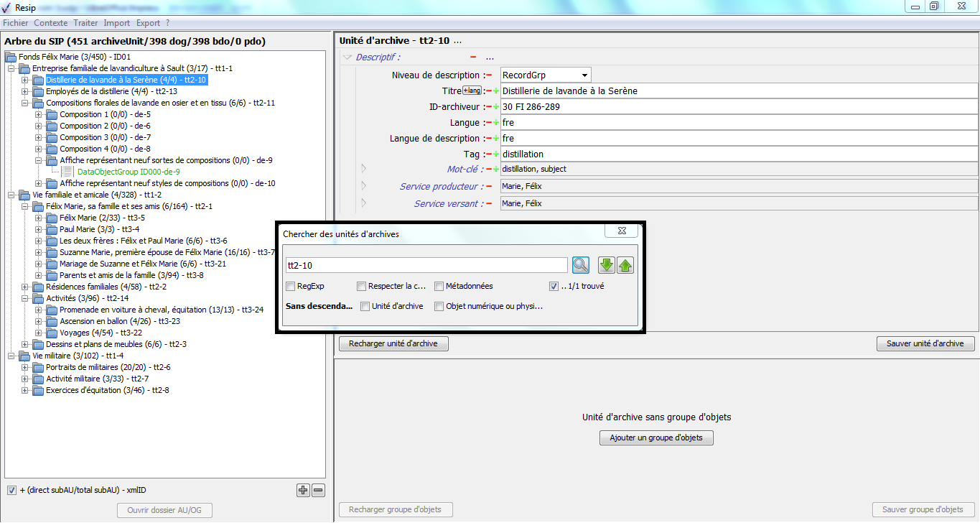Click Ajouter un groupe d'objets

(656, 438)
